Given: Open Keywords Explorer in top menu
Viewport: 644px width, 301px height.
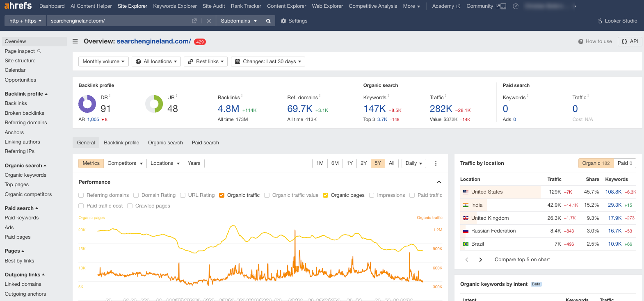Looking at the screenshot, I should [x=175, y=6].
